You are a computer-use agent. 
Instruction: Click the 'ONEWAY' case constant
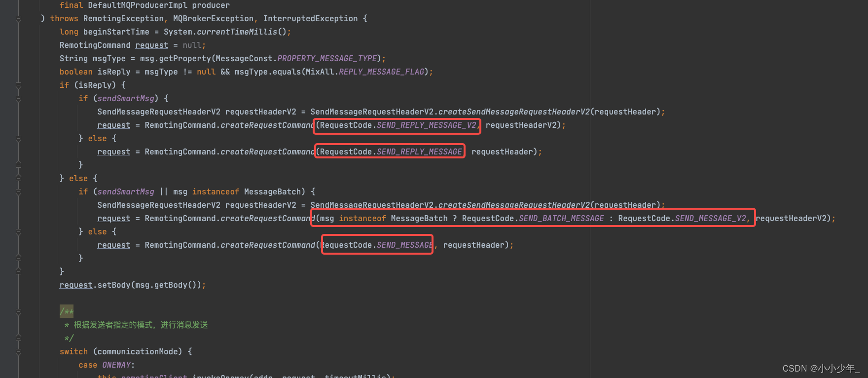click(x=116, y=365)
